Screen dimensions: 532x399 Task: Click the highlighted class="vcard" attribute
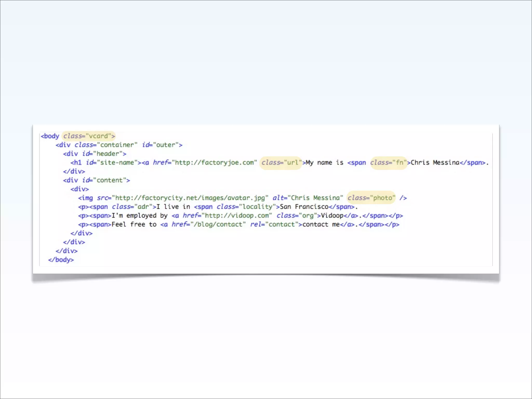click(x=89, y=136)
